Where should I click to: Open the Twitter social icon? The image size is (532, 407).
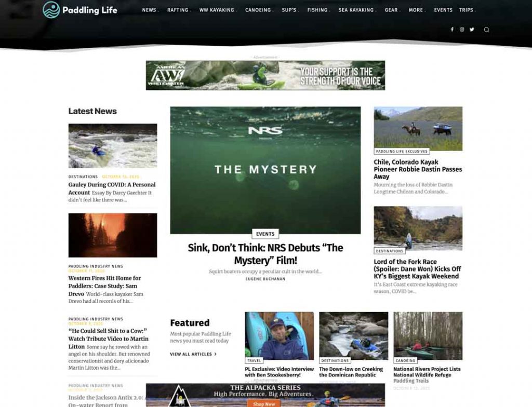click(x=472, y=30)
